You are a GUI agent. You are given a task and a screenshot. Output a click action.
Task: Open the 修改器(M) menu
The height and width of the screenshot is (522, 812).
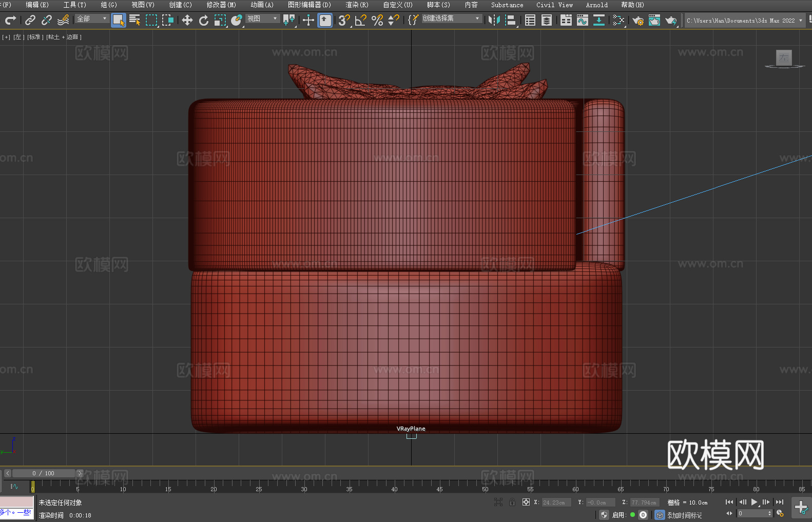coord(221,5)
